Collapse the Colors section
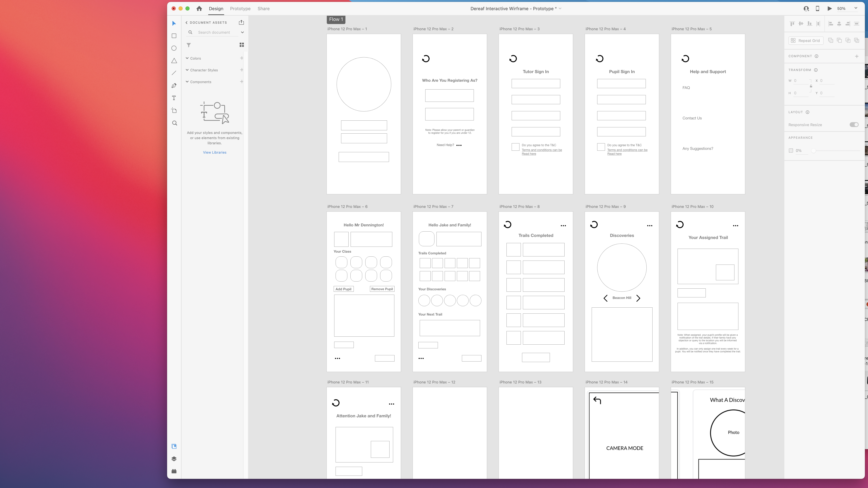 187,58
